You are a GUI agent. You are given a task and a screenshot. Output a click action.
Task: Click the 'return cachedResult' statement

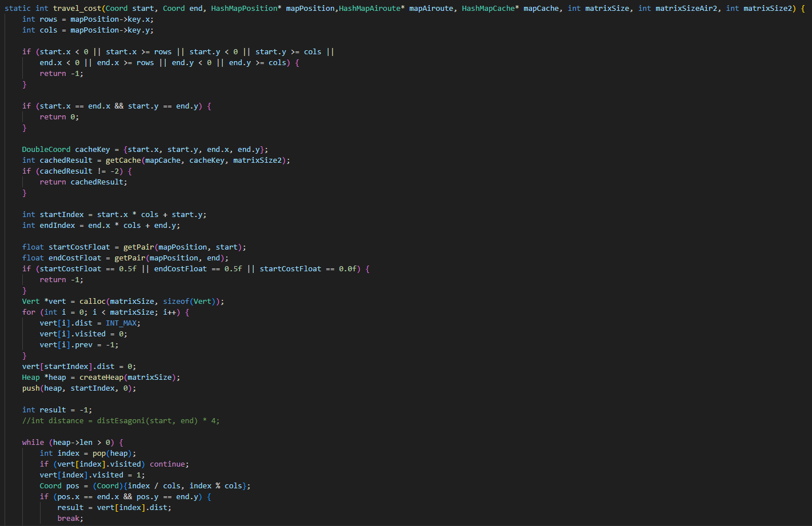83,182
